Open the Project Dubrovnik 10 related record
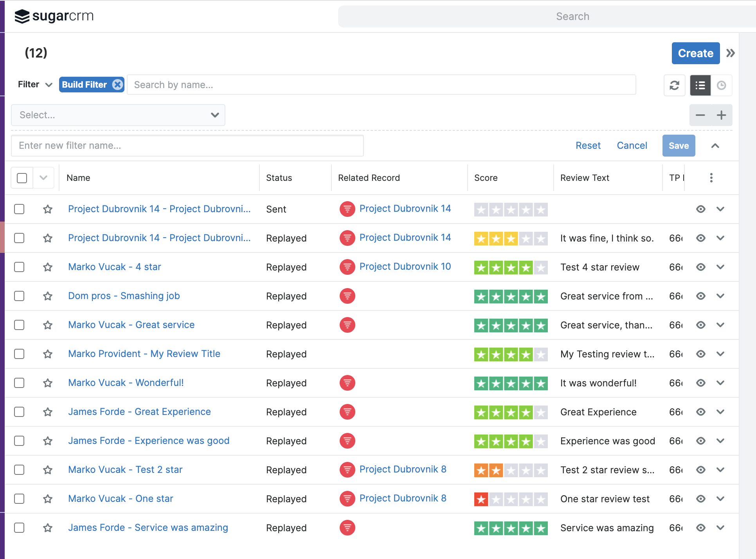 pyautogui.click(x=405, y=267)
